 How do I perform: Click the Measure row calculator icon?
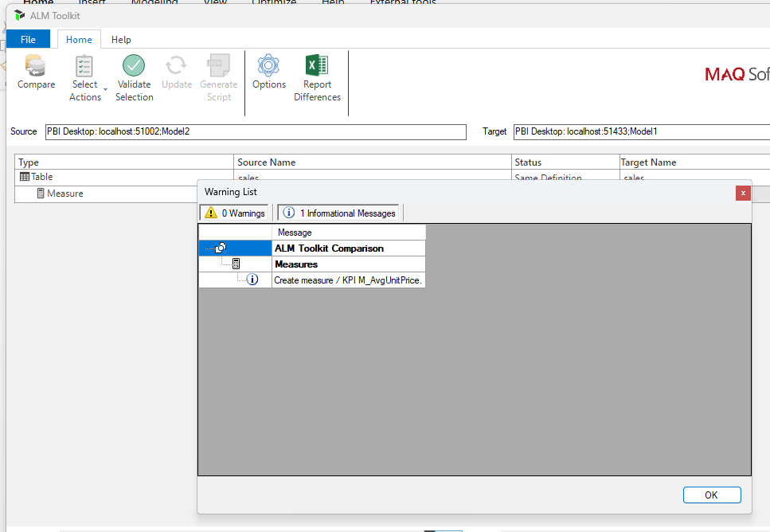[40, 194]
